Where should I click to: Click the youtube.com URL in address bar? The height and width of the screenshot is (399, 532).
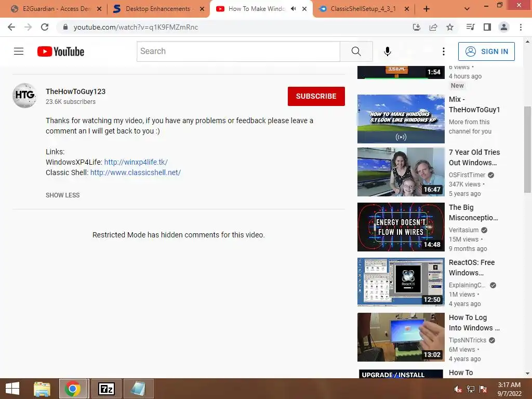[x=136, y=27]
